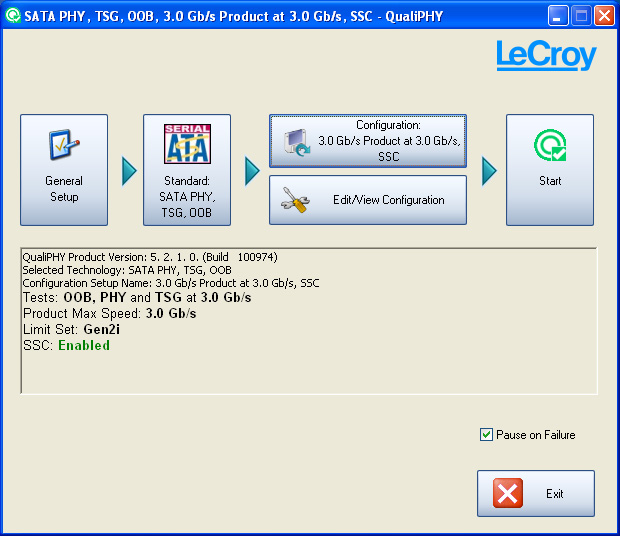Maximize the QualiPHY window
The width and height of the screenshot is (620, 536).
[581, 16]
